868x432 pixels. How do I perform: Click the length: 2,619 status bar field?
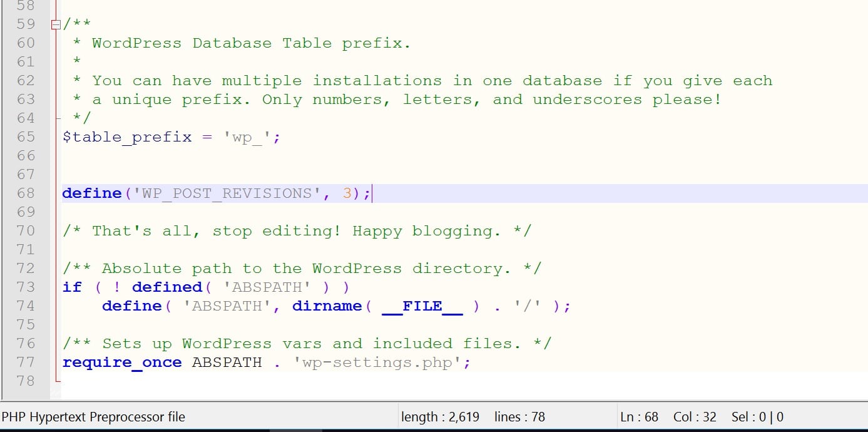[x=440, y=416]
